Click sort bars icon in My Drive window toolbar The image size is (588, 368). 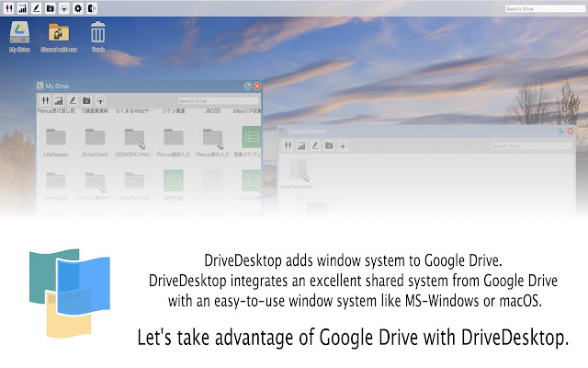pyautogui.click(x=59, y=100)
